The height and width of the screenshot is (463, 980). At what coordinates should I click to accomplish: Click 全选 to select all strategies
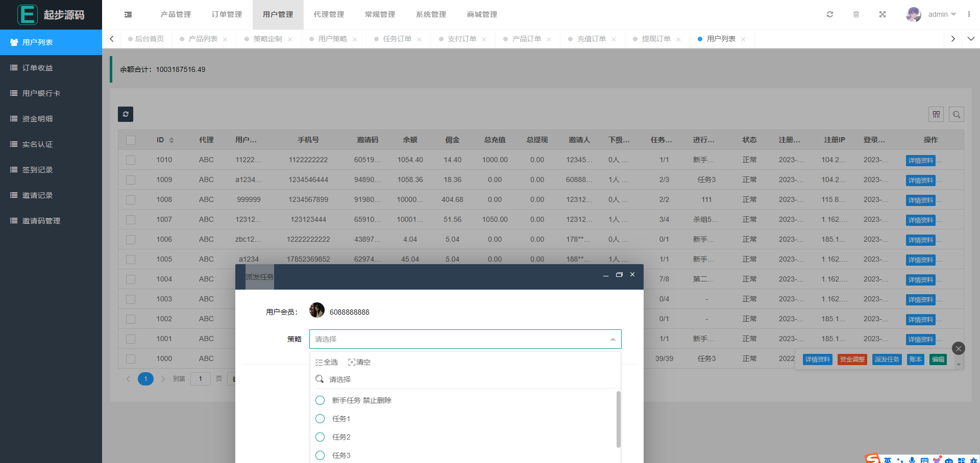[327, 362]
